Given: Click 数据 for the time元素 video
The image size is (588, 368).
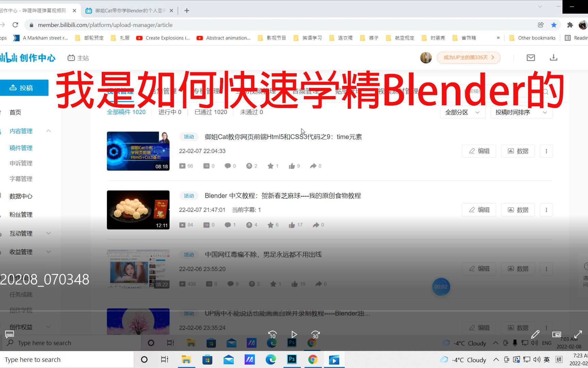Looking at the screenshot, I should coord(518,151).
